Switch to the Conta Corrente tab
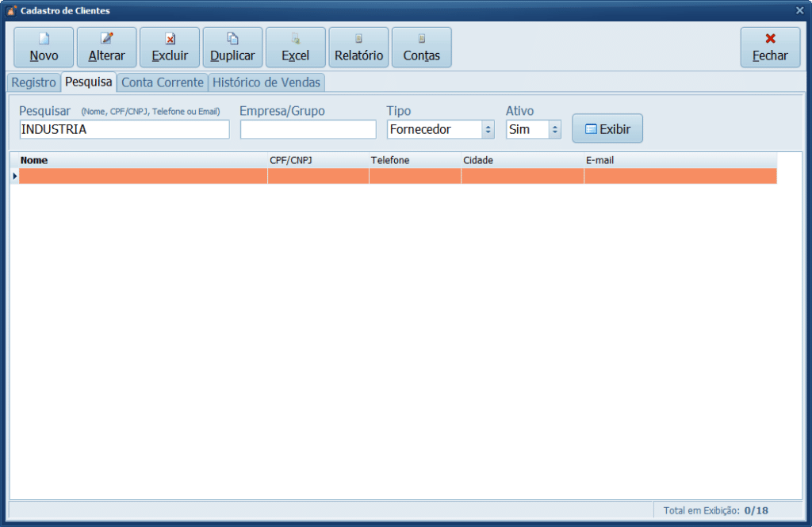 pos(162,82)
